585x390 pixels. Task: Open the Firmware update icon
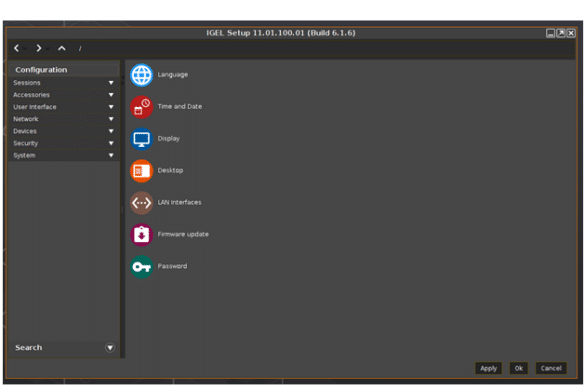pos(141,235)
